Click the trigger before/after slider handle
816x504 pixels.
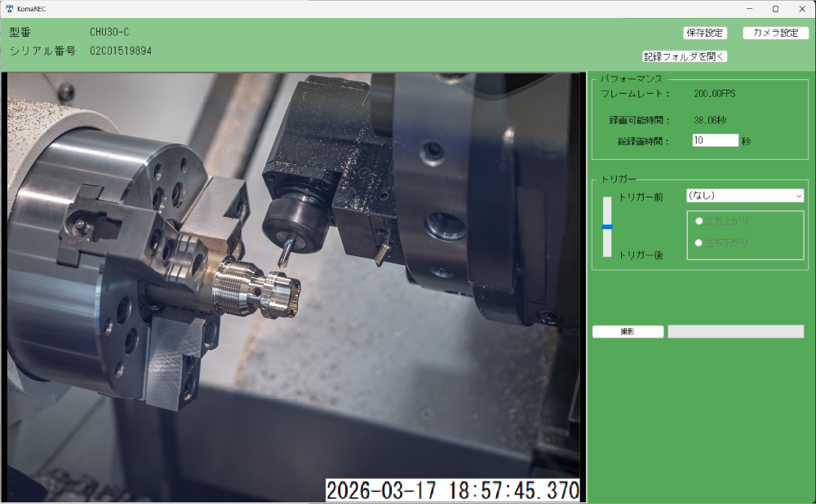[x=607, y=227]
